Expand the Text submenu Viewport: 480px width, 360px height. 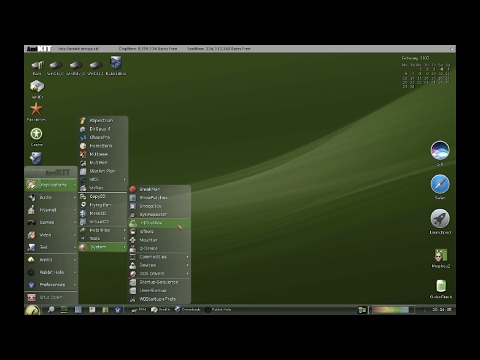[x=51, y=247]
